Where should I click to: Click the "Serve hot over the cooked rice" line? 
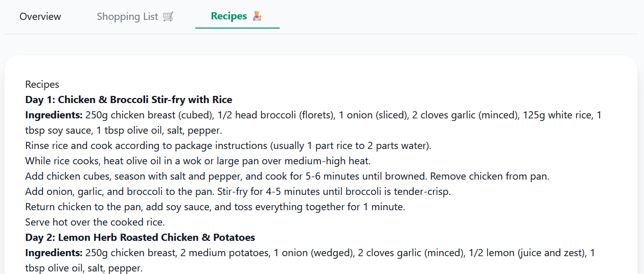(x=95, y=222)
